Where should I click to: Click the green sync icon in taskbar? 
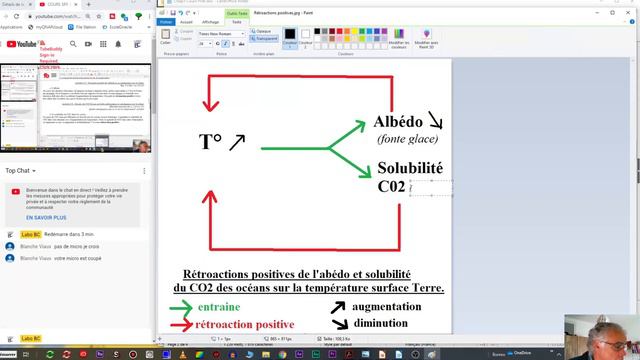tap(50, 355)
